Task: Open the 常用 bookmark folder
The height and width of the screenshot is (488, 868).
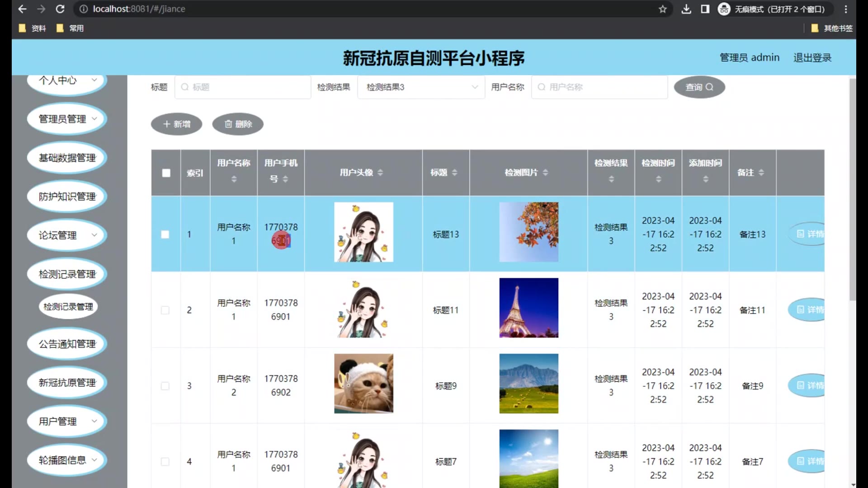Action: click(70, 28)
